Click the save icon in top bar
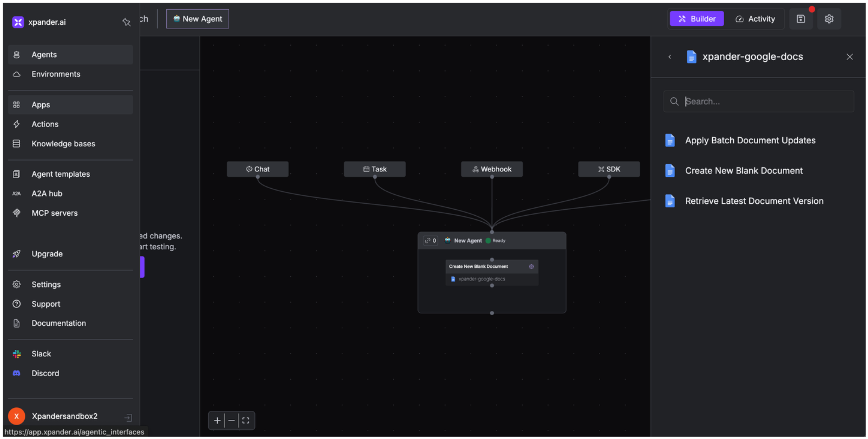Viewport: 868px width, 439px height. (801, 19)
